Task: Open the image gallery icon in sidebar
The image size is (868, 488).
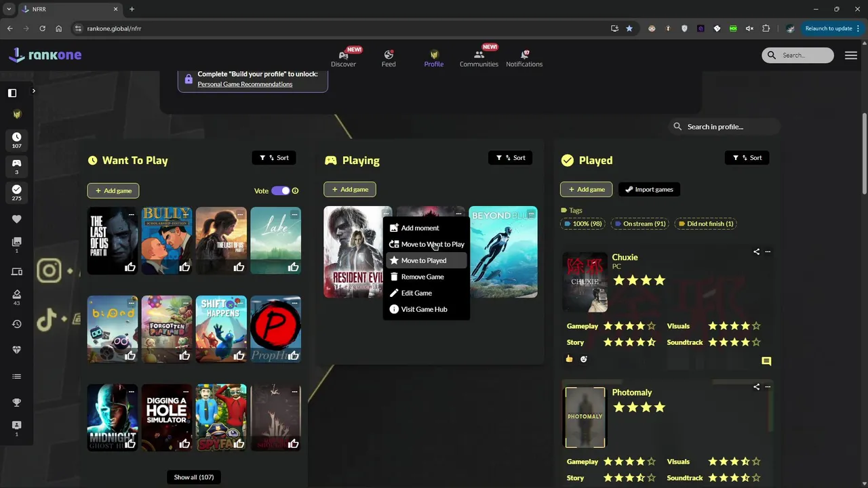Action: [17, 245]
